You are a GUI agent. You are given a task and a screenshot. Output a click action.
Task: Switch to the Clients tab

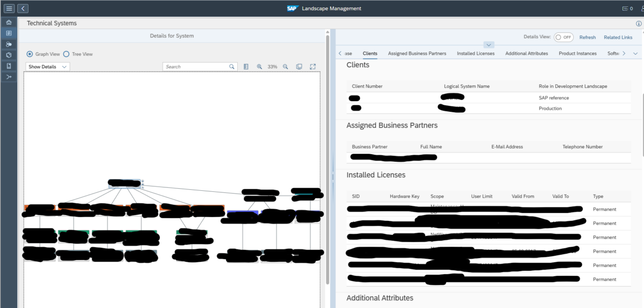click(x=370, y=53)
